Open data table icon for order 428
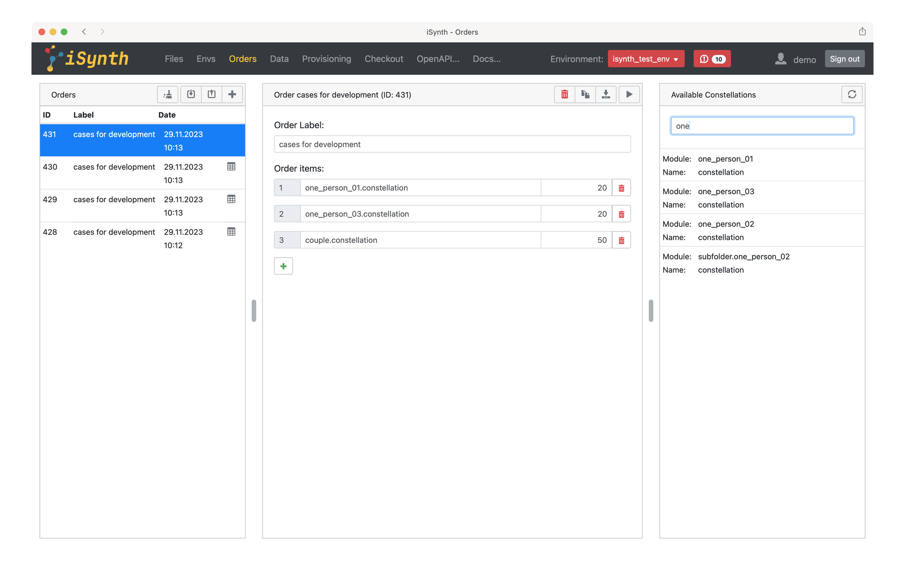This screenshot has width=905, height=588. point(231,232)
